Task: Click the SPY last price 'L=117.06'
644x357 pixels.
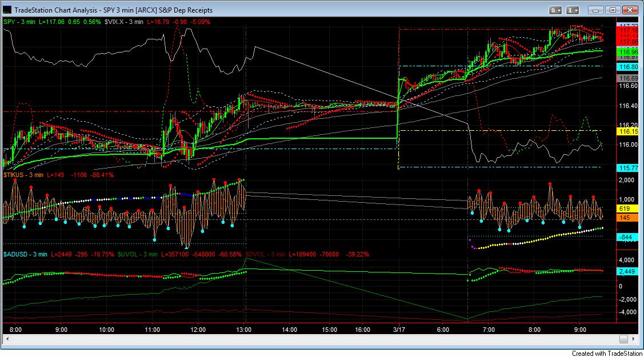Action: point(52,22)
